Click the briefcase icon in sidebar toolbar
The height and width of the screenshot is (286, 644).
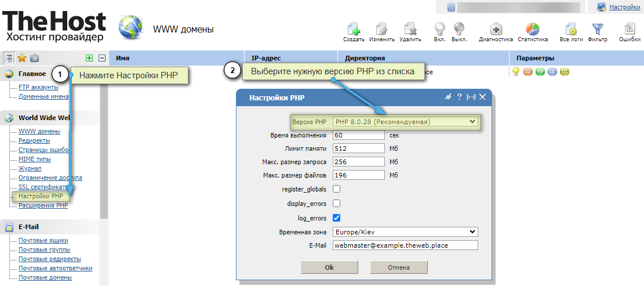pyautogui.click(x=35, y=57)
